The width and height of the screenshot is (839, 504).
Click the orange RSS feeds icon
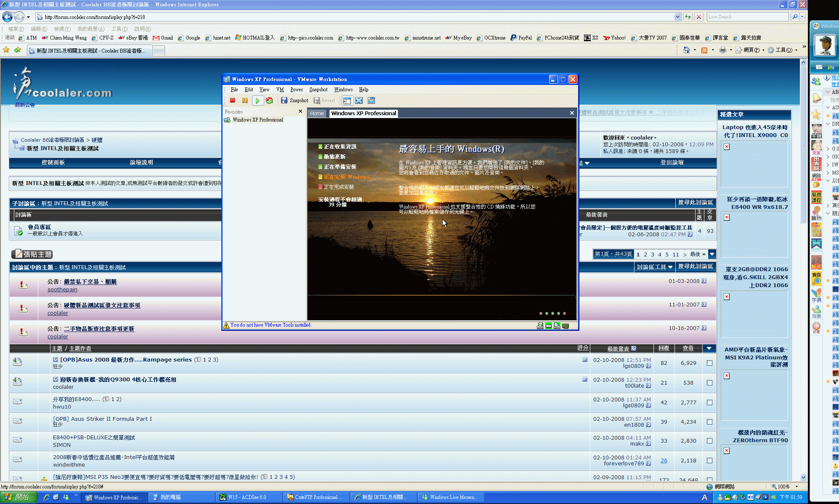(704, 50)
